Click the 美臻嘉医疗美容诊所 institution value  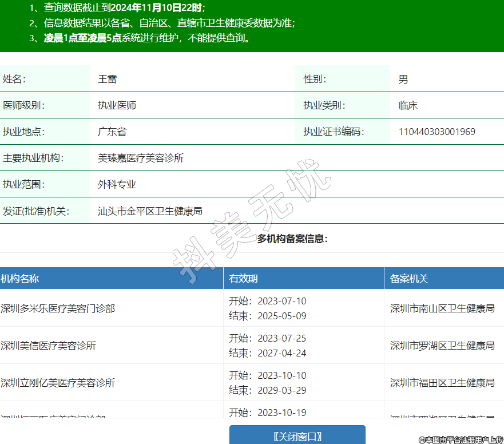point(141,158)
